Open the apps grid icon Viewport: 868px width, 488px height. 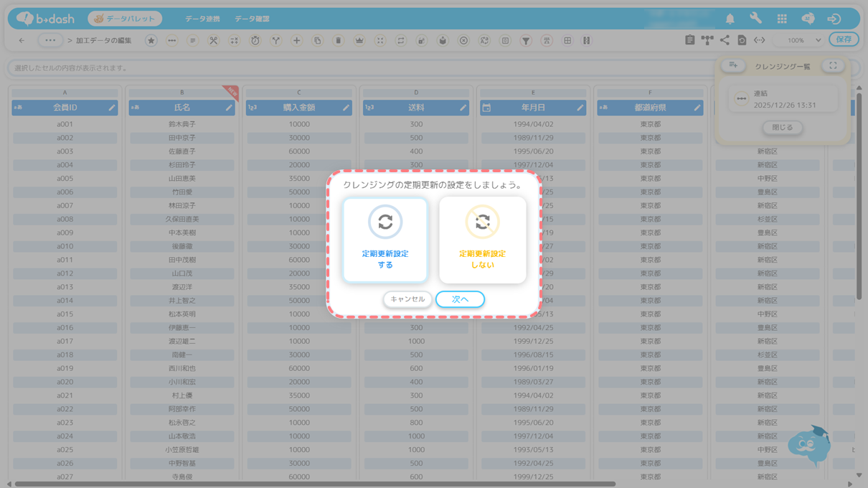[782, 19]
